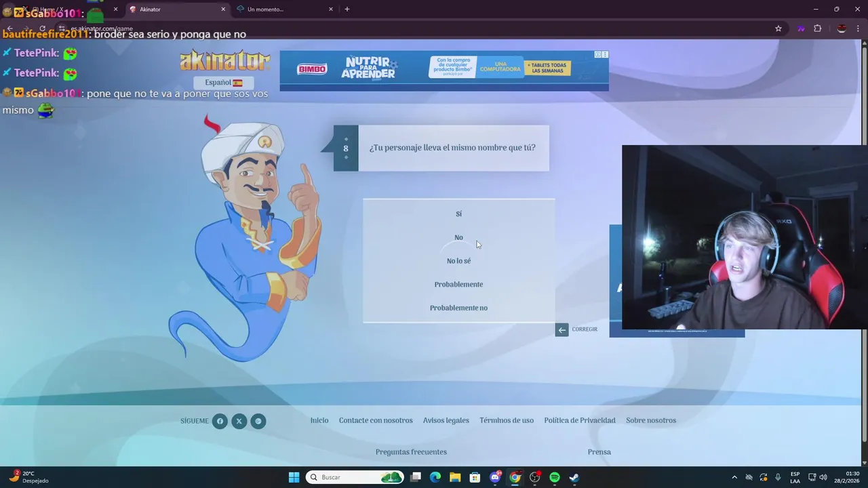Viewport: 868px width, 488px height.
Task: Pick the 'Probablemente' answer
Action: pos(458,285)
